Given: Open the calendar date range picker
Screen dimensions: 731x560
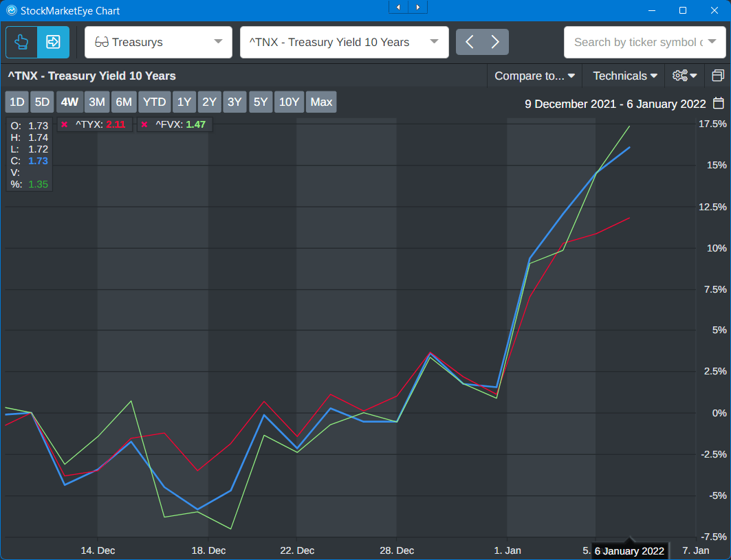Looking at the screenshot, I should tap(718, 104).
